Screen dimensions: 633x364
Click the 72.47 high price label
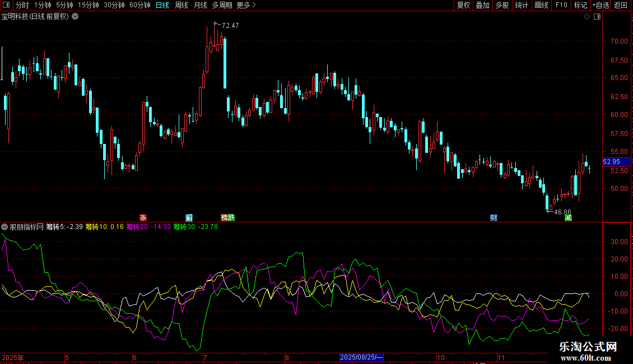pos(230,25)
